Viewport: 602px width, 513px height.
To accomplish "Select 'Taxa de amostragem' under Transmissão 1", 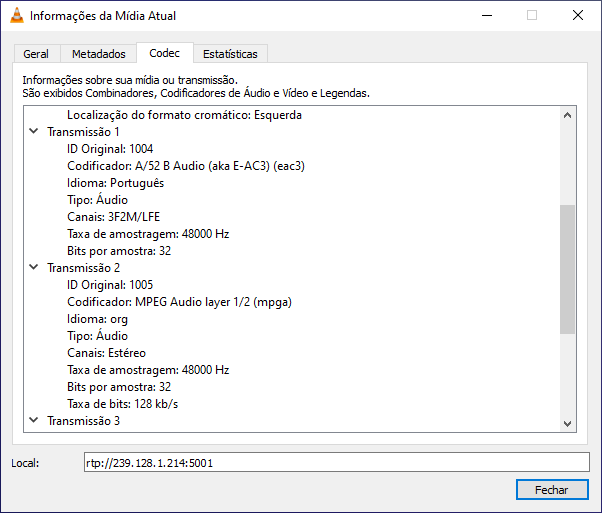I will pos(148,233).
